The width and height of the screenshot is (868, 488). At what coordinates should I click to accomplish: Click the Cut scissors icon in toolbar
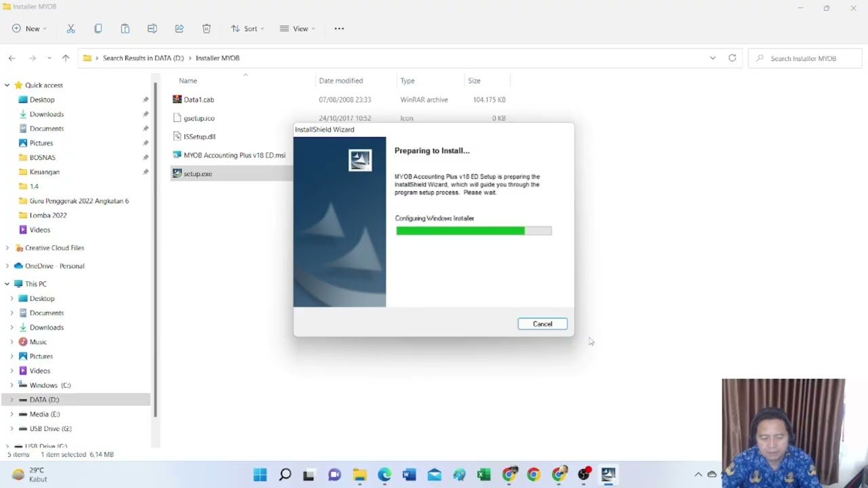coord(71,28)
